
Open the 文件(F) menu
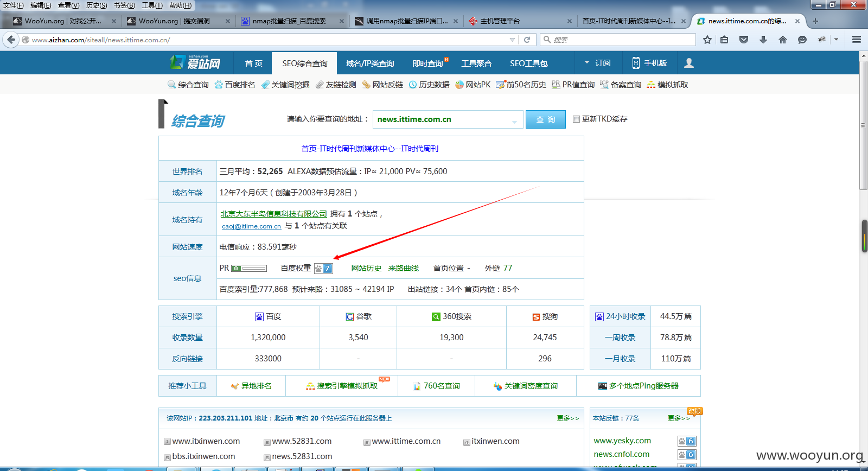tap(14, 5)
